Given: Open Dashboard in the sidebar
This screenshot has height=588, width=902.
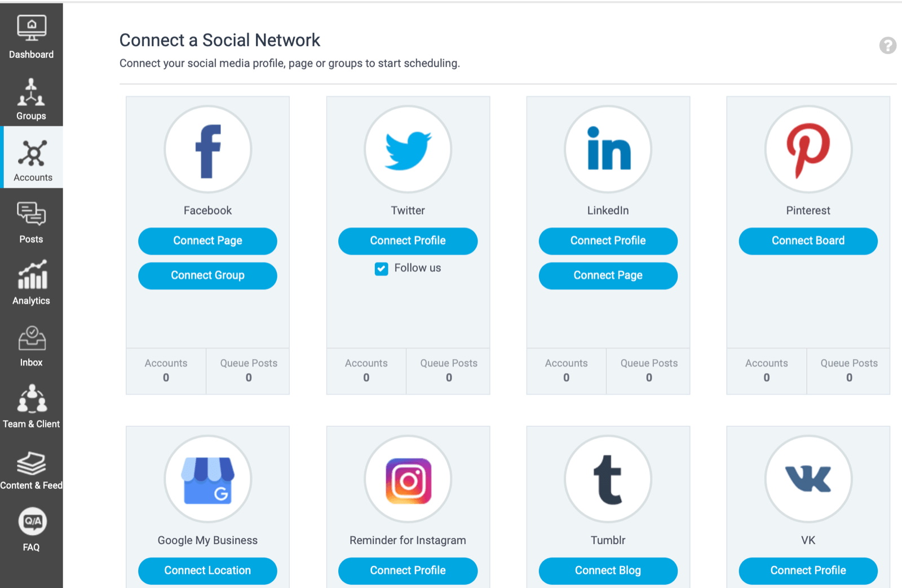Looking at the screenshot, I should click(x=32, y=37).
